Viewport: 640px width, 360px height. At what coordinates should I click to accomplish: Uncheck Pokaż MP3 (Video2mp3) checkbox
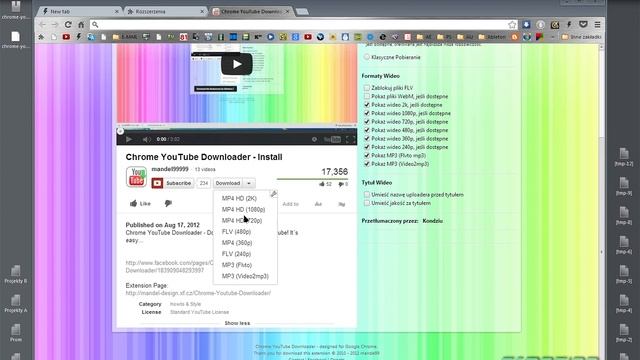coord(367,164)
